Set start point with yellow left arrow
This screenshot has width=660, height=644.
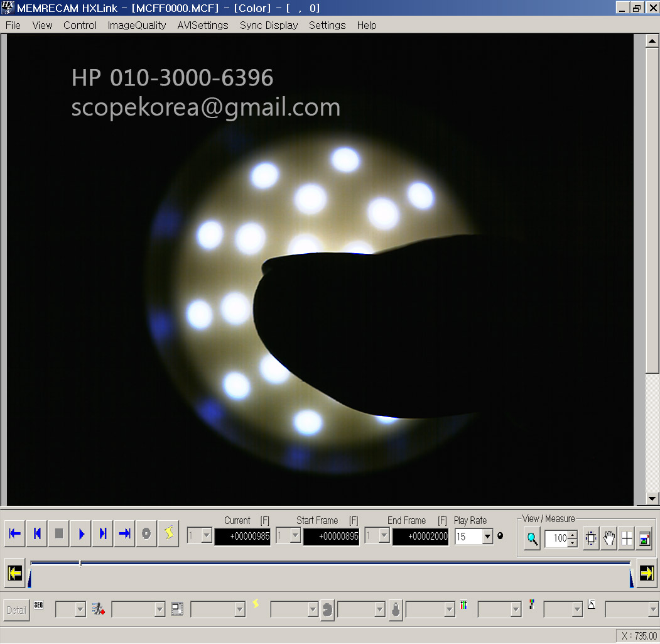(x=14, y=573)
